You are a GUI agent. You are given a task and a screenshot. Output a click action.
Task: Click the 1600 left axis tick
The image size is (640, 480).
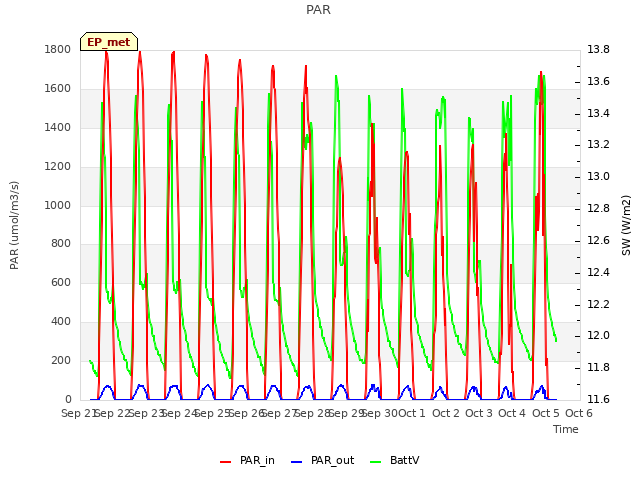click(x=58, y=89)
